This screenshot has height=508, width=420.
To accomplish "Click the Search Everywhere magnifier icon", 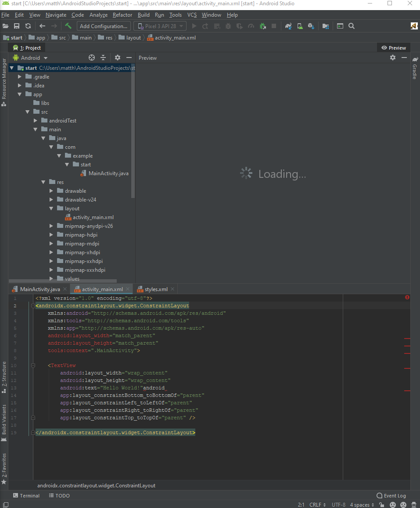I will click(352, 26).
